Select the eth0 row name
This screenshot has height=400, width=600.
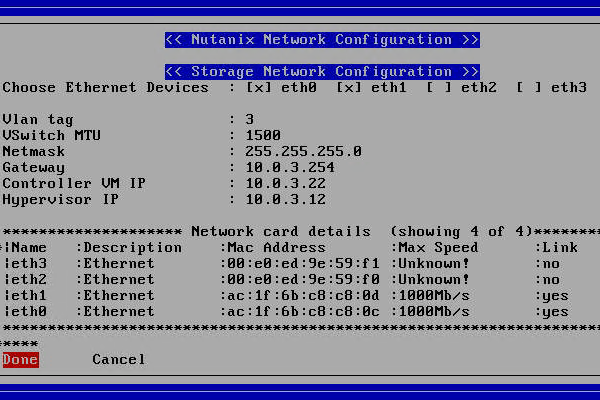pos(29,312)
